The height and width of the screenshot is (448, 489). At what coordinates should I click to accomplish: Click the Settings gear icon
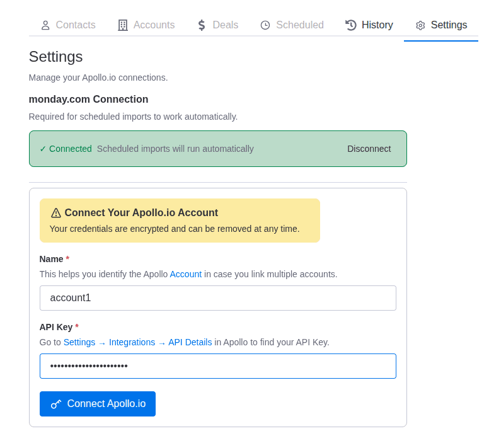point(420,26)
